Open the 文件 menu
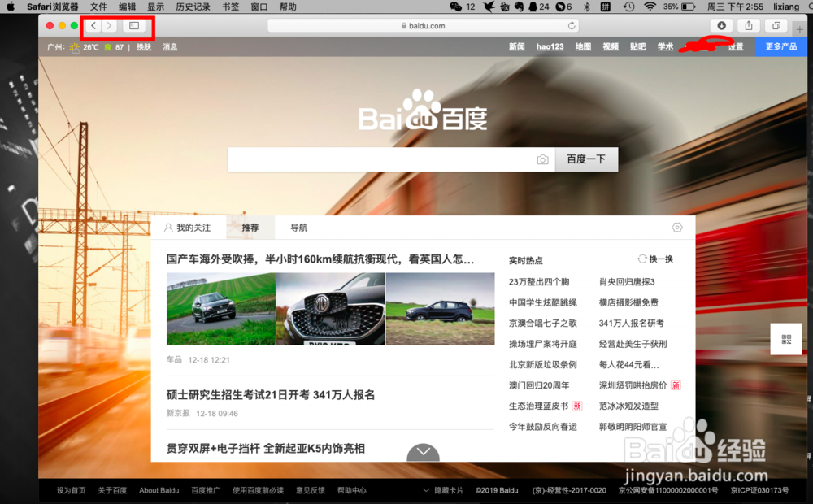This screenshot has width=813, height=504. coord(98,7)
